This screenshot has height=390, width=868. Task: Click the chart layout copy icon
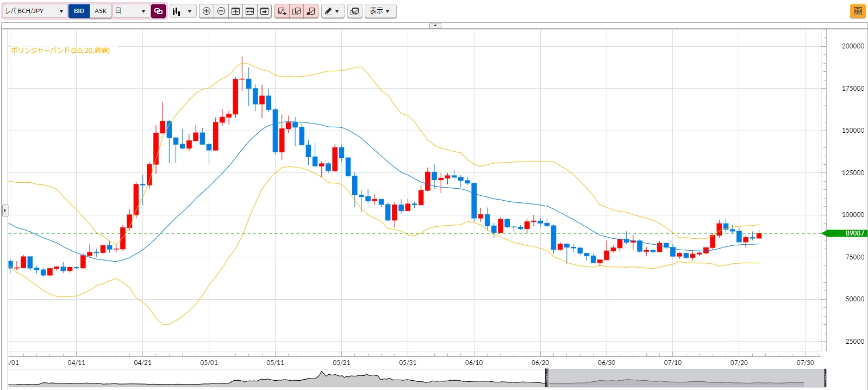[355, 11]
